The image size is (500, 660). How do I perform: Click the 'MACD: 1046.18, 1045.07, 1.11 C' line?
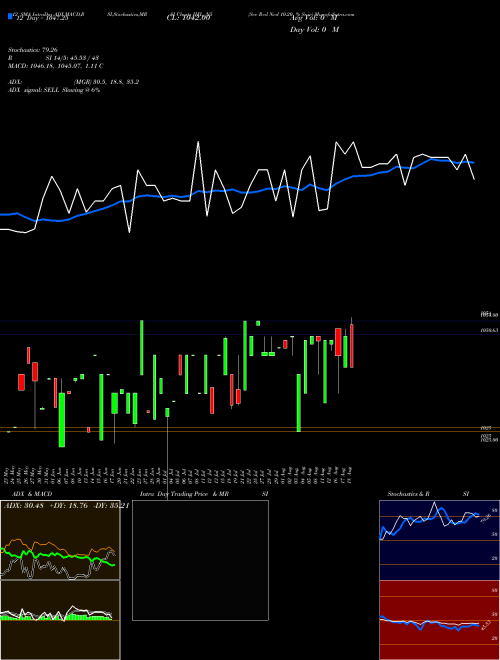point(56,66)
